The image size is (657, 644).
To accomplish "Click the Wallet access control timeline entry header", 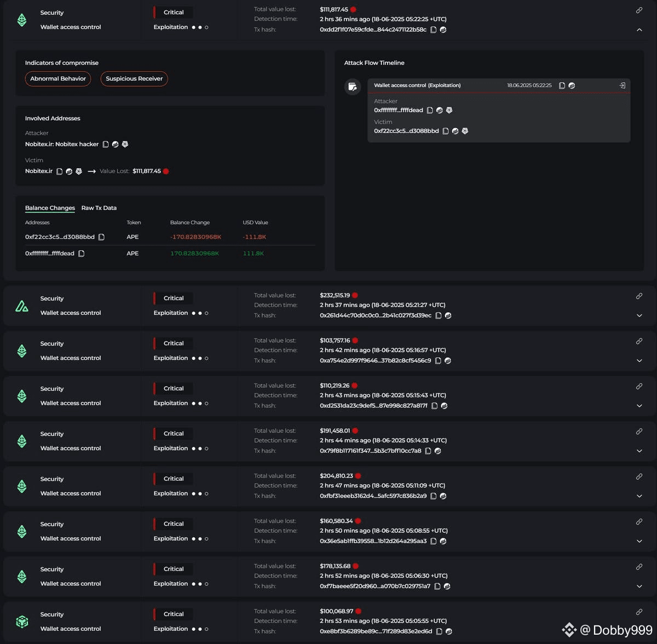I will (x=417, y=85).
